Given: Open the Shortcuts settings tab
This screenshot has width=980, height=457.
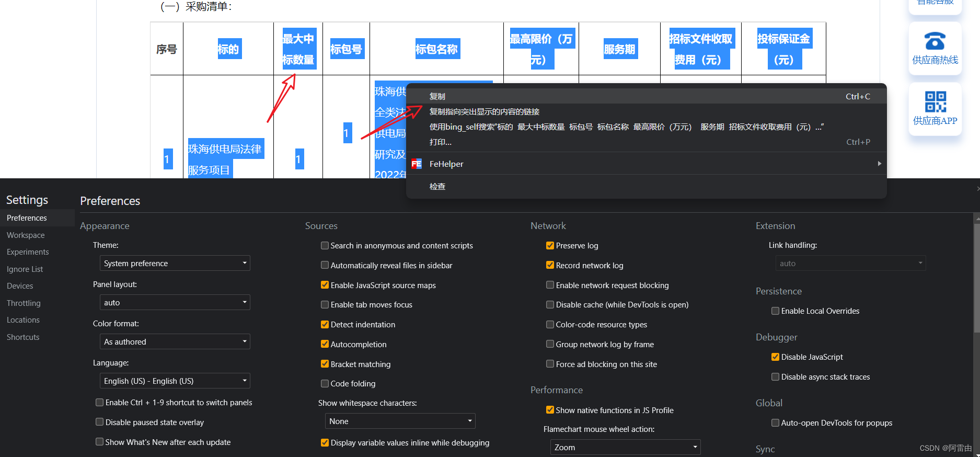Looking at the screenshot, I should (37, 337).
